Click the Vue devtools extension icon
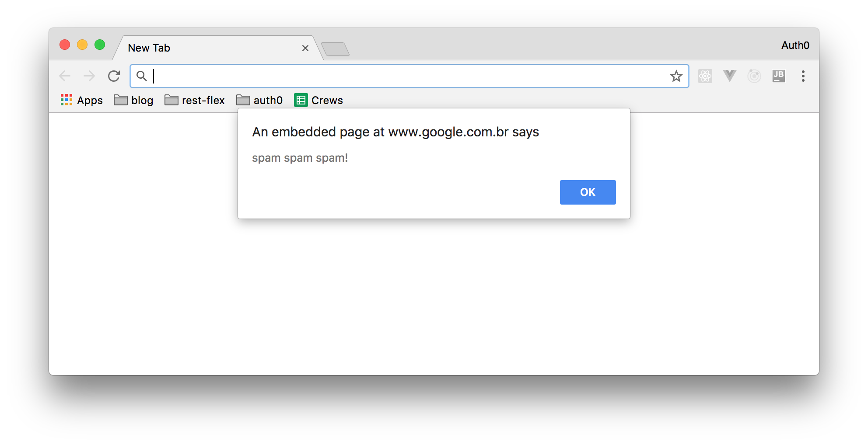Viewport: 868px width, 445px height. [729, 76]
